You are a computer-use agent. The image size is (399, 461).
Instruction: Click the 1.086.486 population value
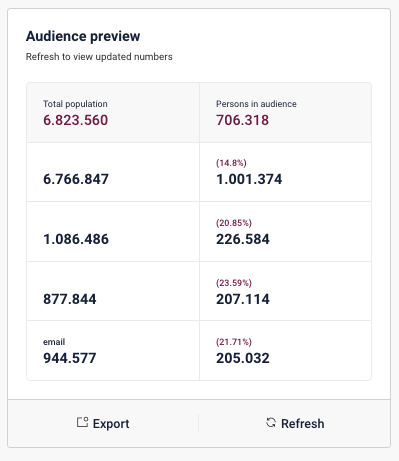(x=76, y=239)
